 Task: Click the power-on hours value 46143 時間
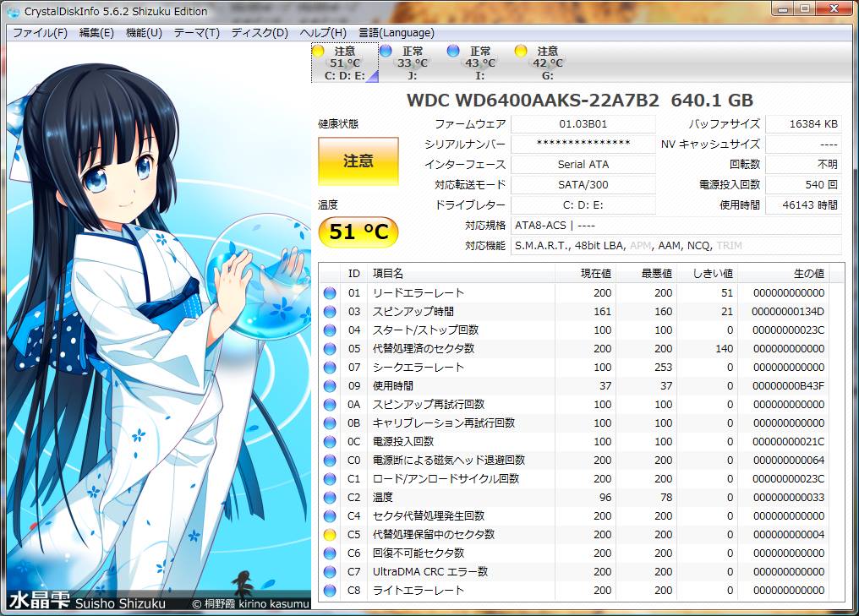click(x=803, y=205)
